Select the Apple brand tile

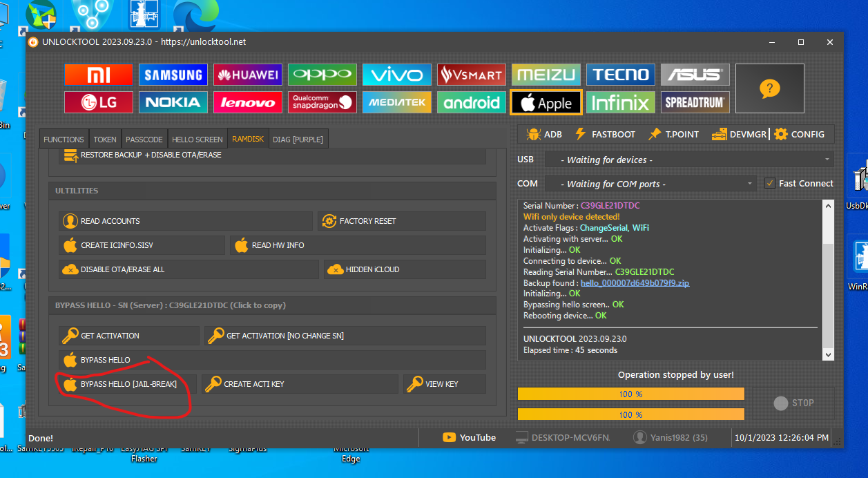tap(546, 103)
